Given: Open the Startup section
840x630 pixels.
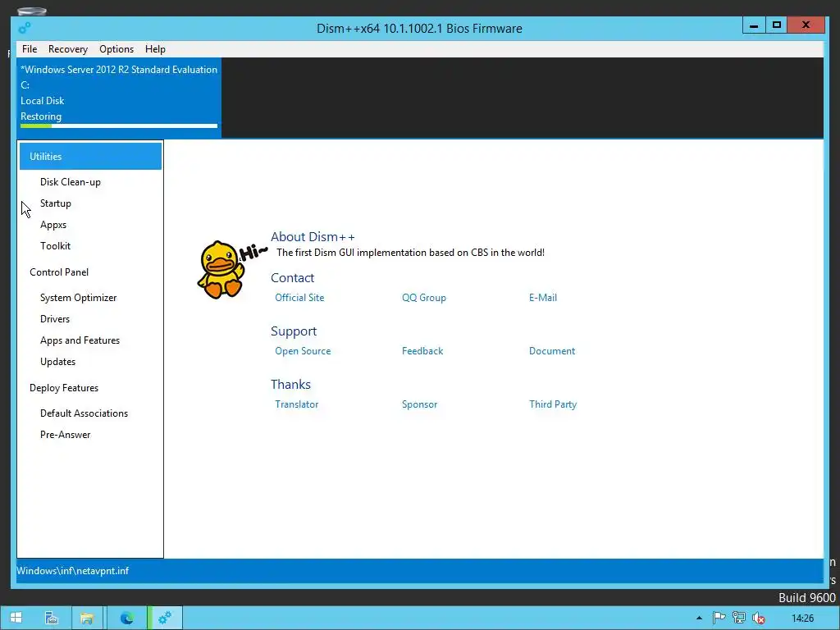Looking at the screenshot, I should (x=56, y=203).
